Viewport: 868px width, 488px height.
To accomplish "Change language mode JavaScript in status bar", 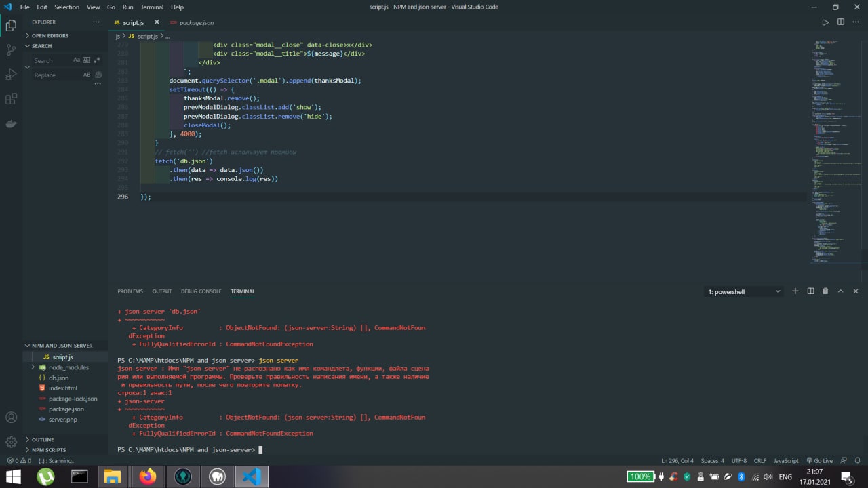I will 786,460.
